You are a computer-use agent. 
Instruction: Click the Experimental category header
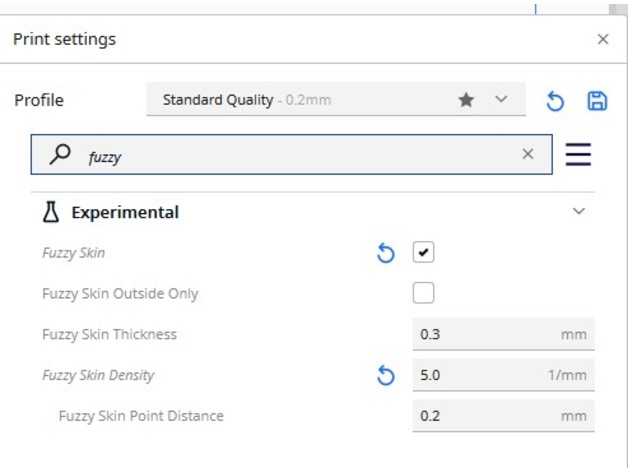click(125, 212)
